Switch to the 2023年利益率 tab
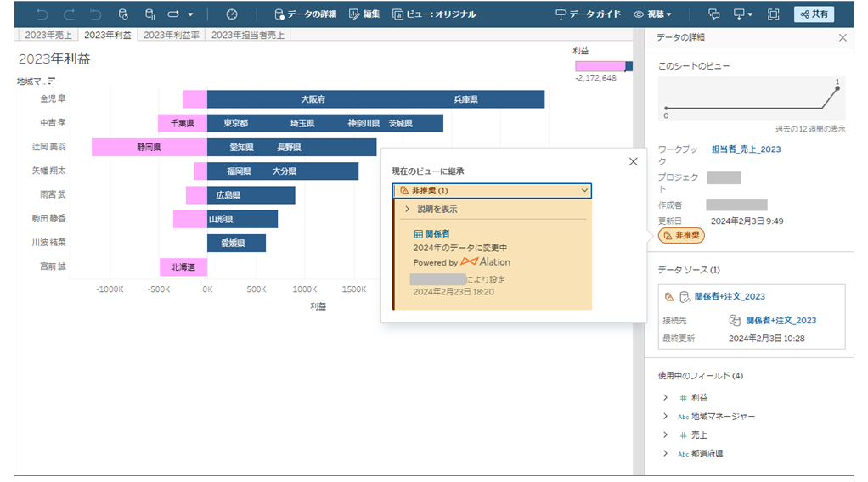Image resolution: width=868 pixels, height=482 pixels. pos(171,35)
